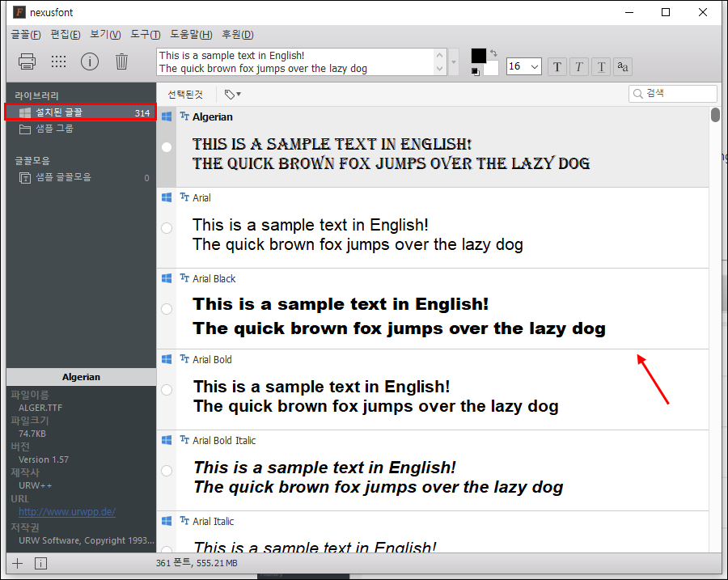728x580 pixels.
Task: Click the Algerian font name label
Action: point(213,117)
